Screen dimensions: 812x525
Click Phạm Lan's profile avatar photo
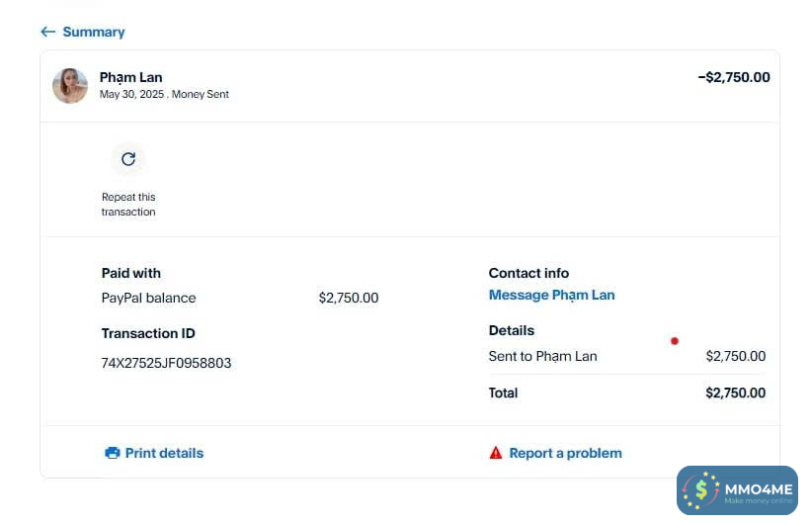70,86
